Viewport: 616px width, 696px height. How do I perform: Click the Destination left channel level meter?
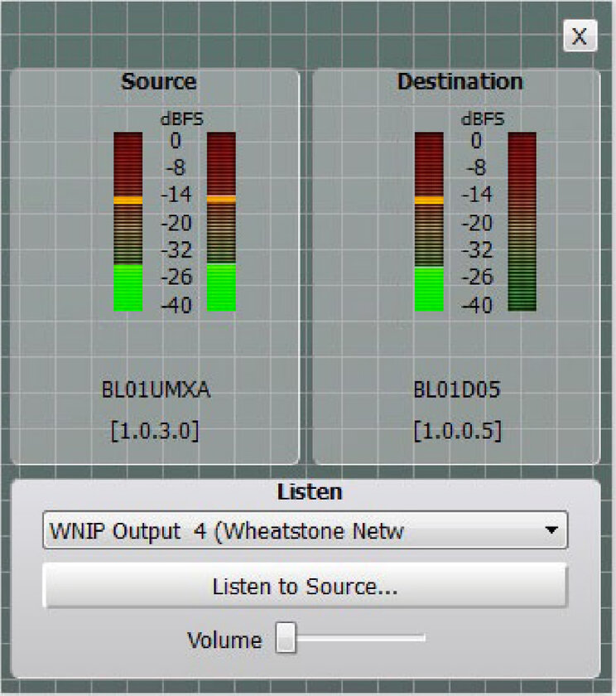(429, 221)
